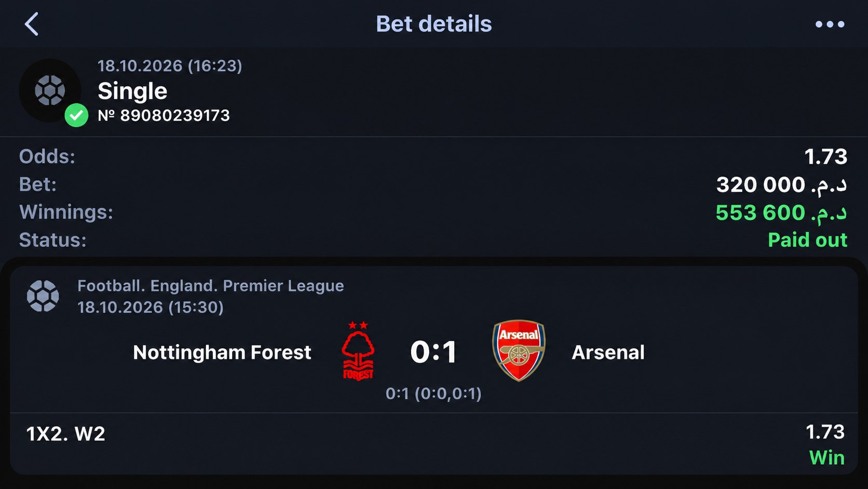Image resolution: width=868 pixels, height=489 pixels.
Task: Tap the green Win result label
Action: pyautogui.click(x=826, y=458)
